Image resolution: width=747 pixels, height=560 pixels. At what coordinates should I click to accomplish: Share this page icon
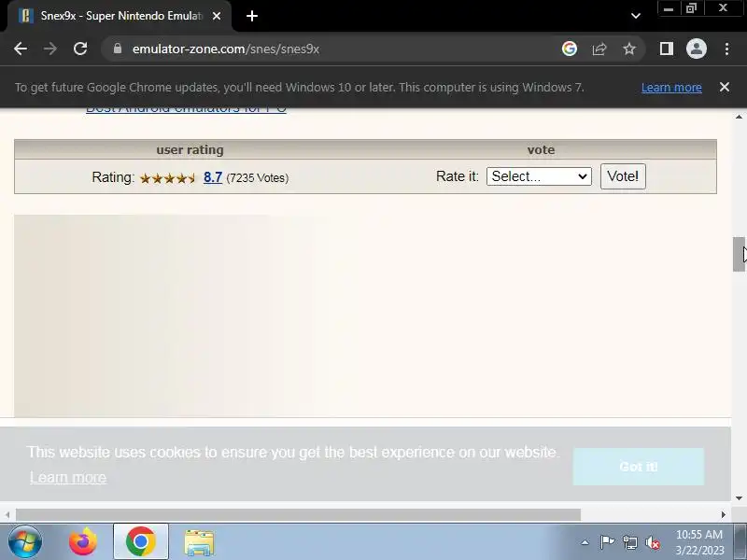pyautogui.click(x=599, y=49)
